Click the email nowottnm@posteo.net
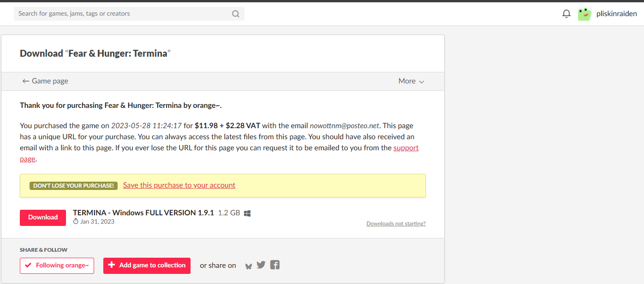Screen dimensions: 644x284 pos(344,126)
